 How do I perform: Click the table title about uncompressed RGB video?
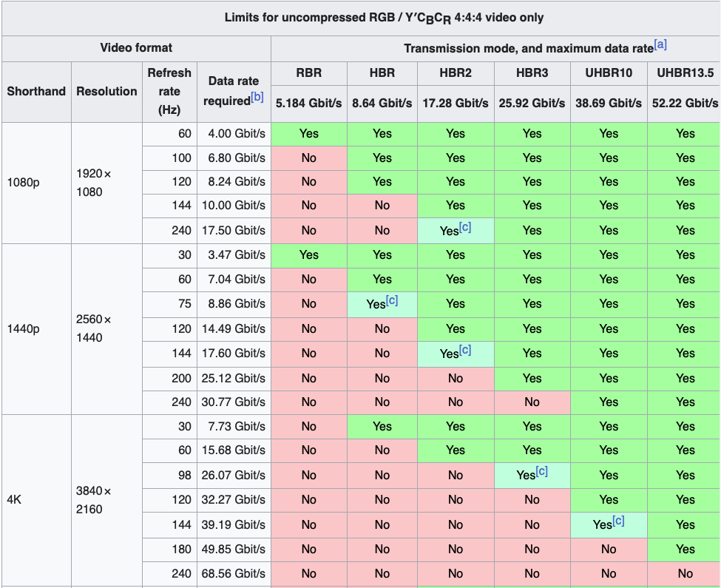tap(385, 18)
